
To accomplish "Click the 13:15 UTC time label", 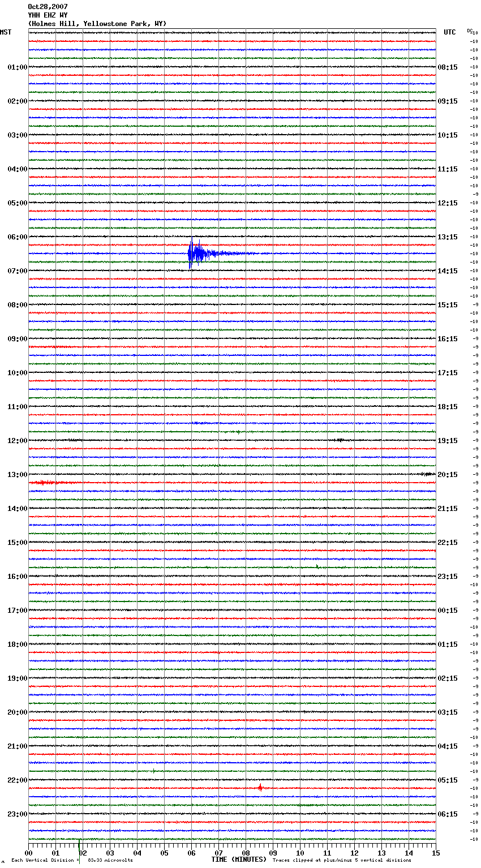I will coord(448,237).
